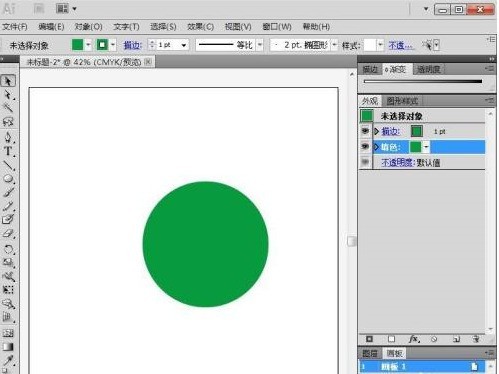499x374 pixels.
Task: Select the Eraser tool
Action: (x=8, y=234)
